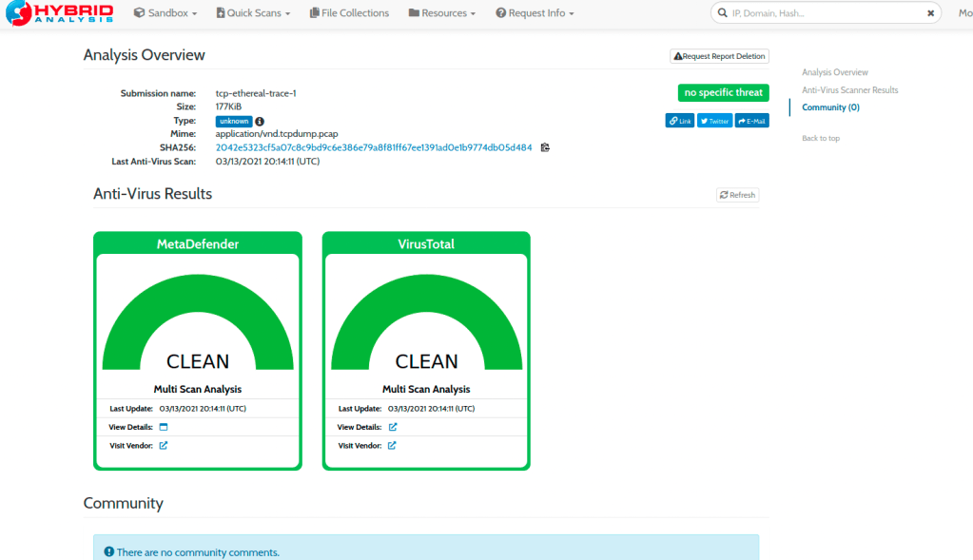Select Community (0) in the sidebar
The height and width of the screenshot is (560, 973).
pos(830,107)
